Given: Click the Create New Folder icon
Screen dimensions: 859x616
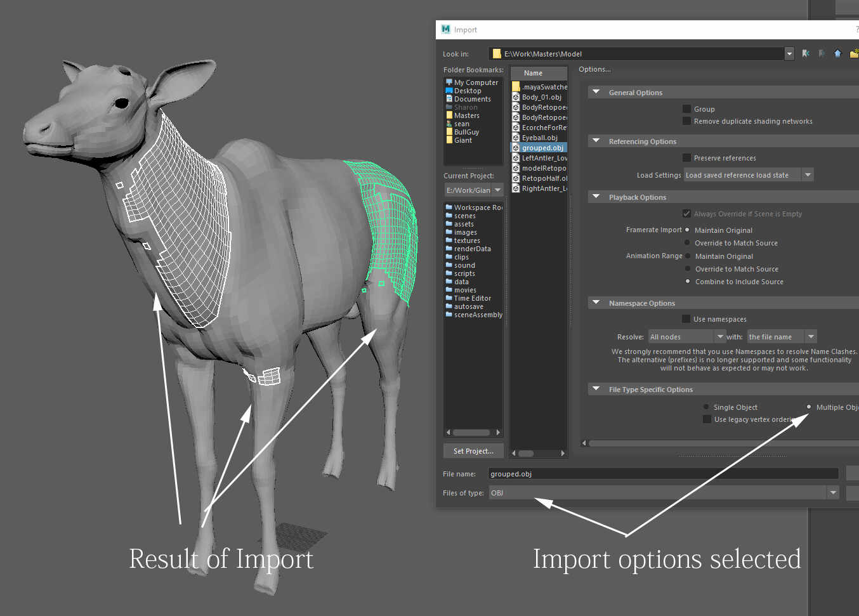Looking at the screenshot, I should pyautogui.click(x=854, y=54).
